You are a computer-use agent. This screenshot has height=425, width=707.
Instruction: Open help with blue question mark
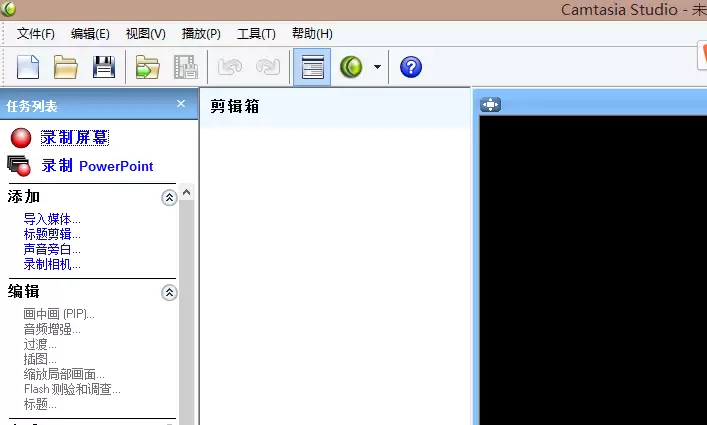tap(411, 67)
